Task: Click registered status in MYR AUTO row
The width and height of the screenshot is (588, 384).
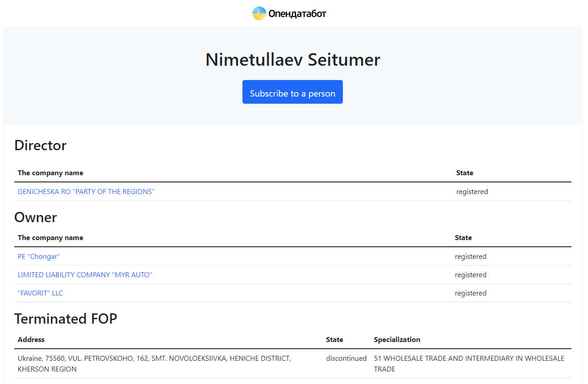Action: pos(471,275)
